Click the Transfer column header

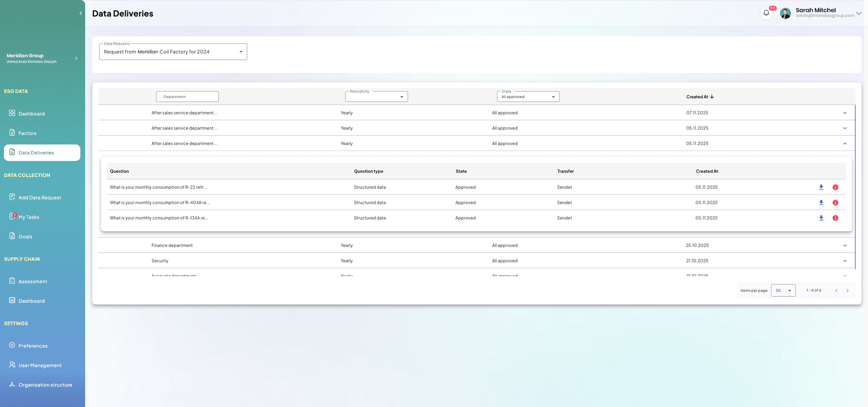tap(565, 171)
